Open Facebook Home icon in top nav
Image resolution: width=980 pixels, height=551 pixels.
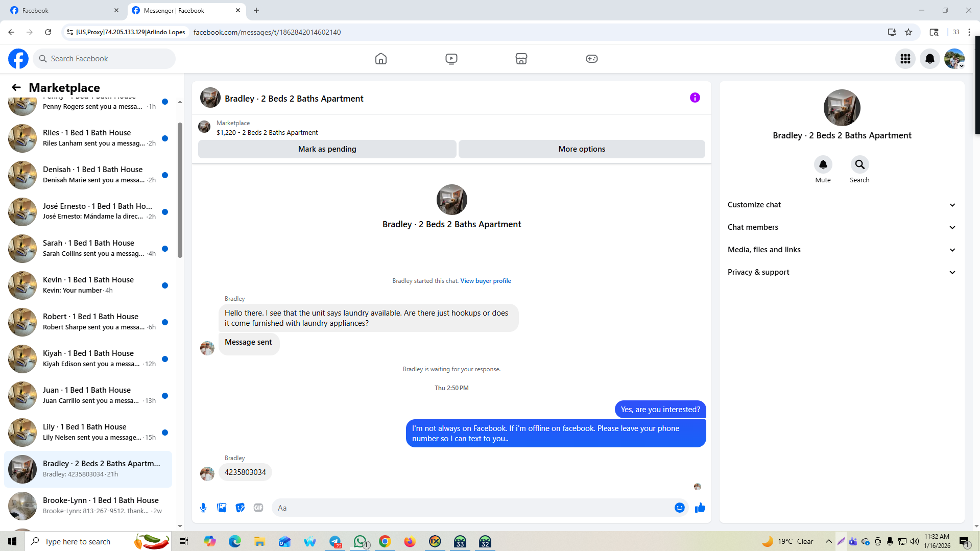pyautogui.click(x=380, y=59)
